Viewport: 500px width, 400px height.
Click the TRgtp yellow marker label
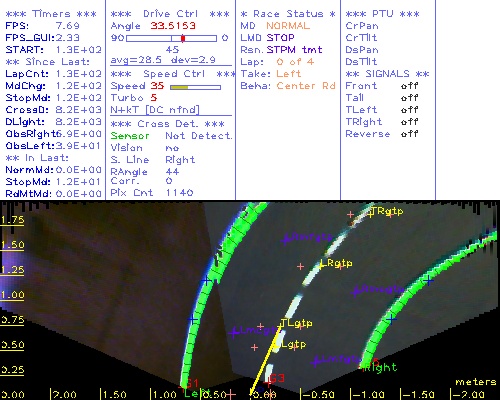[386, 211]
